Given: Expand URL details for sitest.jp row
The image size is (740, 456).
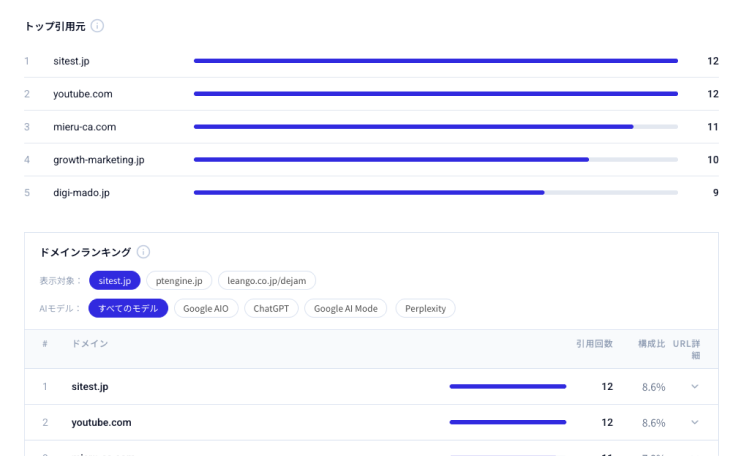Looking at the screenshot, I should tap(695, 387).
